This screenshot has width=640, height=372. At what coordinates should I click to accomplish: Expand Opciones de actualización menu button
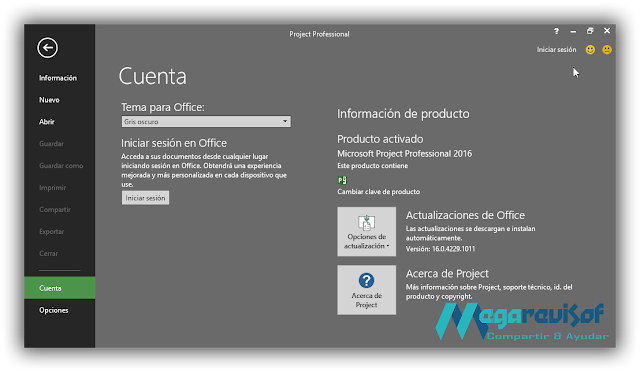tap(367, 232)
